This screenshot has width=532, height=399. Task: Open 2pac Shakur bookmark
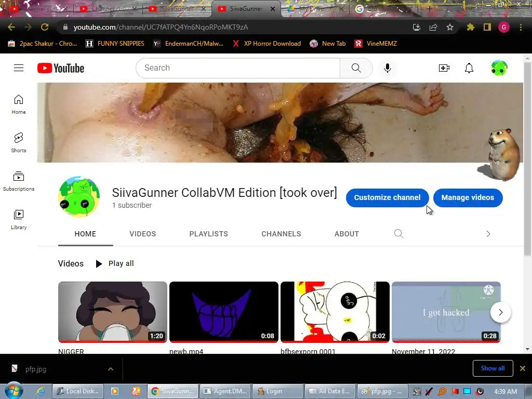coord(43,44)
